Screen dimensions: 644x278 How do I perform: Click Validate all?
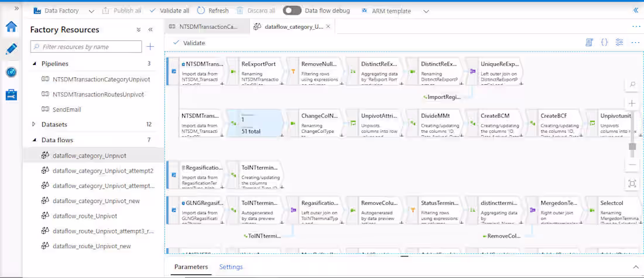click(169, 11)
